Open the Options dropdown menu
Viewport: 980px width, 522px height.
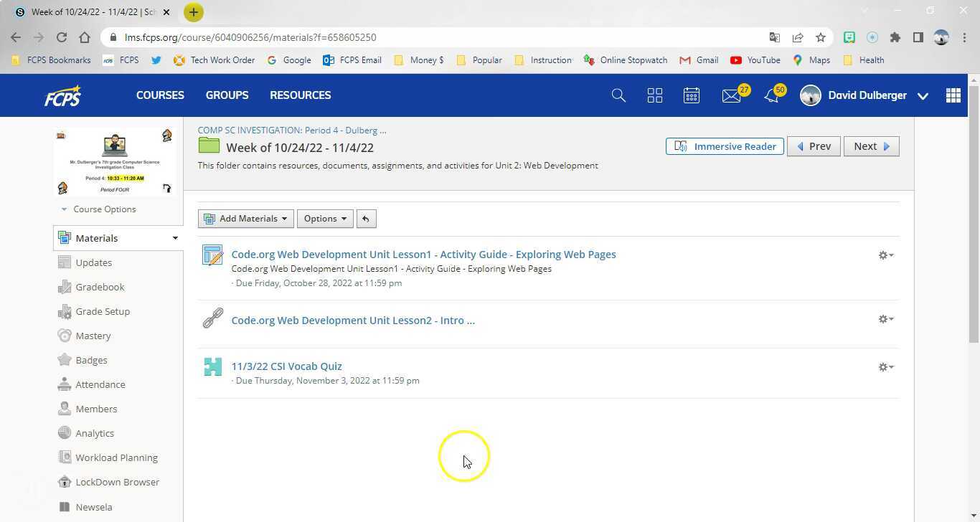tap(325, 219)
